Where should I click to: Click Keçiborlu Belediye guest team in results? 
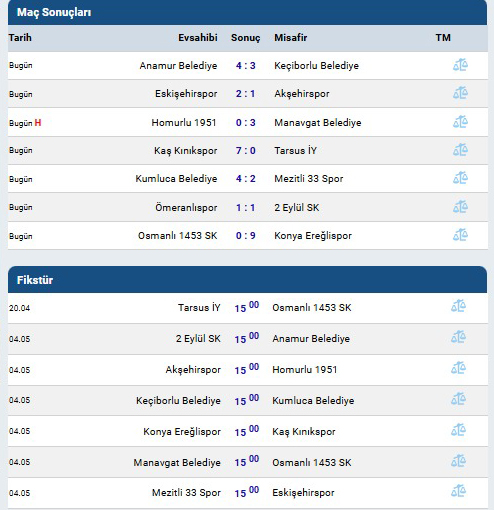[316, 66]
